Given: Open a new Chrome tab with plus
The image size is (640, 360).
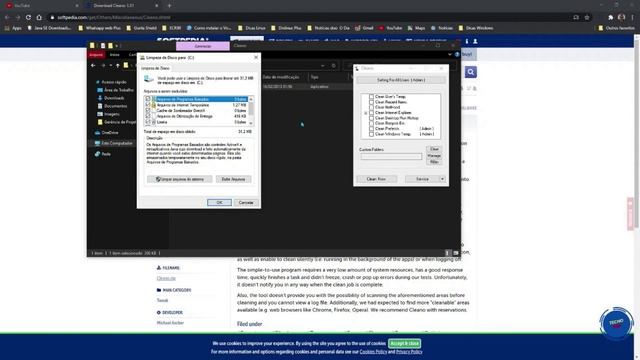Looking at the screenshot, I should pos(169,6).
